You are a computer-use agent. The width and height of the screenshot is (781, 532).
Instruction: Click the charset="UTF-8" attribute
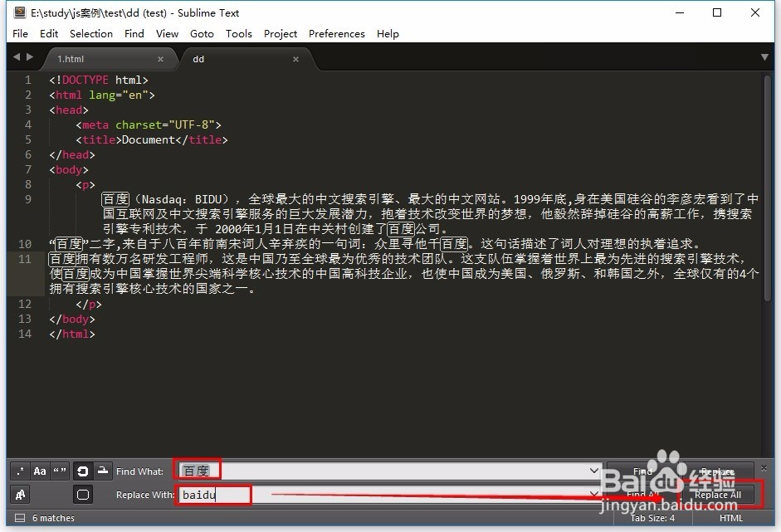tap(165, 124)
